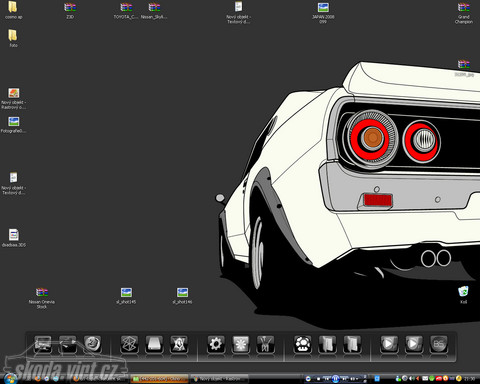Select the TOYOTA_C... archive file
This screenshot has width=480, height=384.
coord(126,10)
